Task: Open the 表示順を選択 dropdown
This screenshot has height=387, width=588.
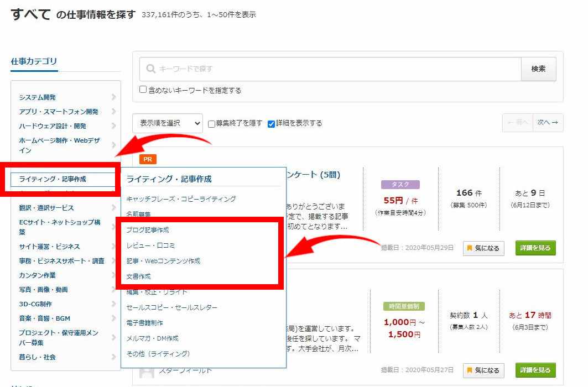Action: [169, 122]
